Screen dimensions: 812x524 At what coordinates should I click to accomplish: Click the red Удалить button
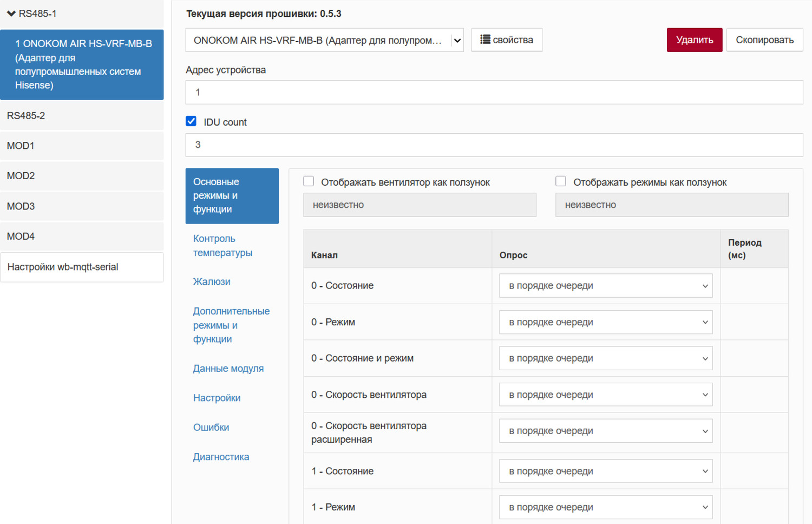694,40
